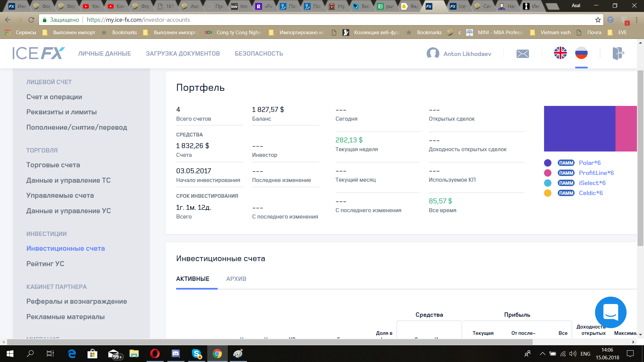Select the Russian flag language icon

pyautogui.click(x=581, y=53)
